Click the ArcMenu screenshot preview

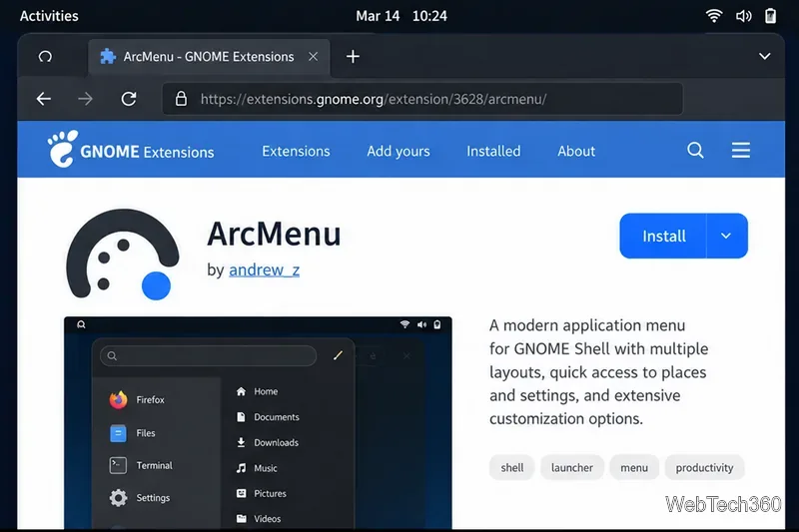click(258, 423)
